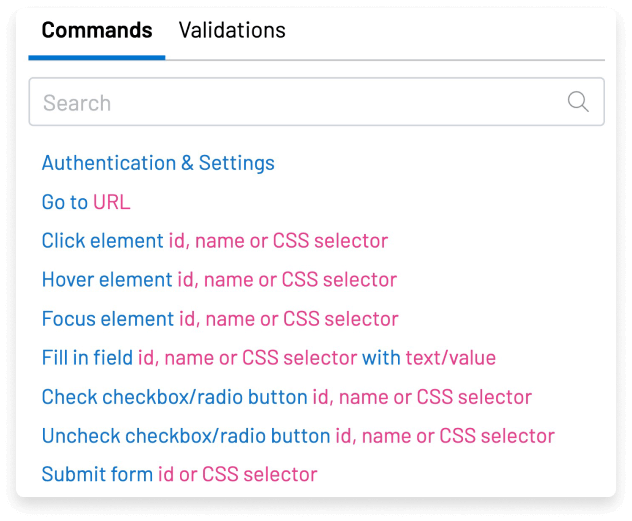This screenshot has height=521, width=632.
Task: Click selector placeholder after 'Click element'
Action: [278, 241]
